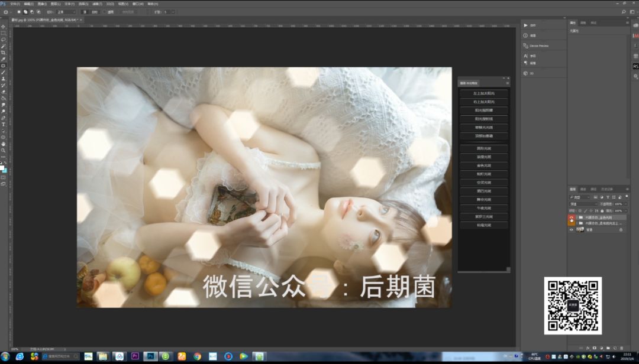Open the light effects plugin panel menu

coord(508,83)
